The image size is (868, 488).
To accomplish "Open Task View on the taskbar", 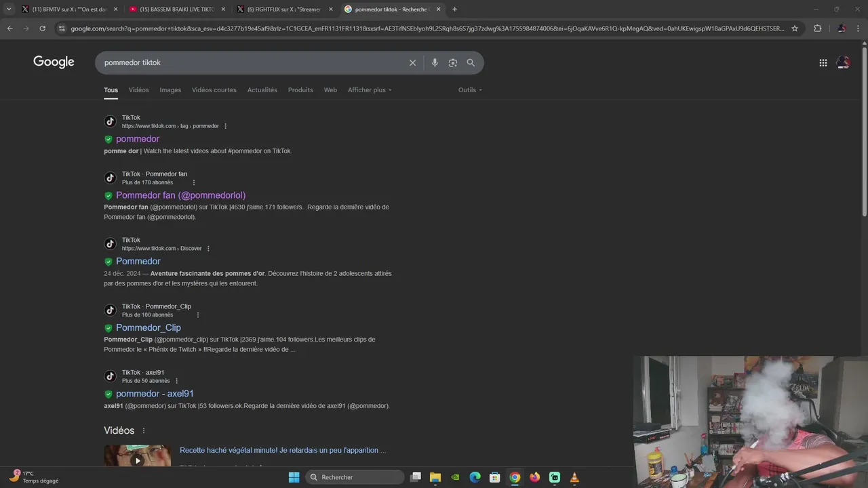I will (x=416, y=477).
